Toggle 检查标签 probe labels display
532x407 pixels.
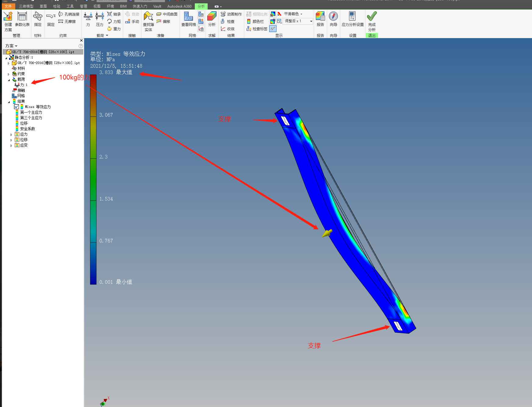click(x=257, y=29)
